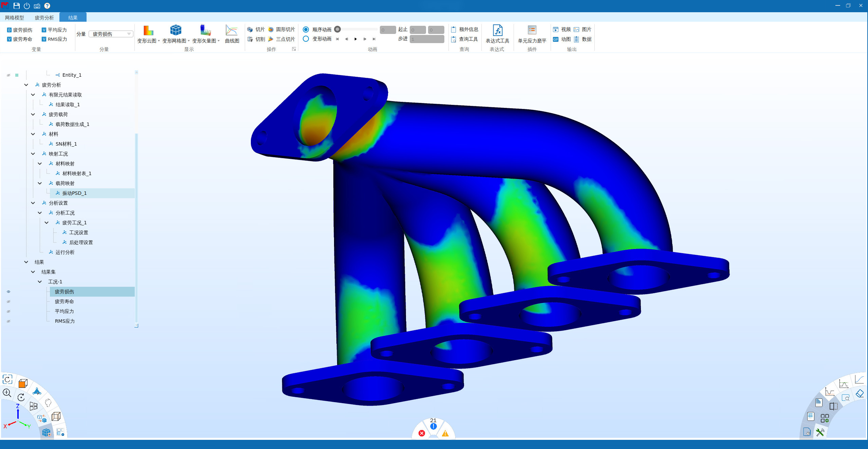Screen dimensions: 868x449
Task: Show 疲劳寿命 result via eye icon
Action: 8,301
